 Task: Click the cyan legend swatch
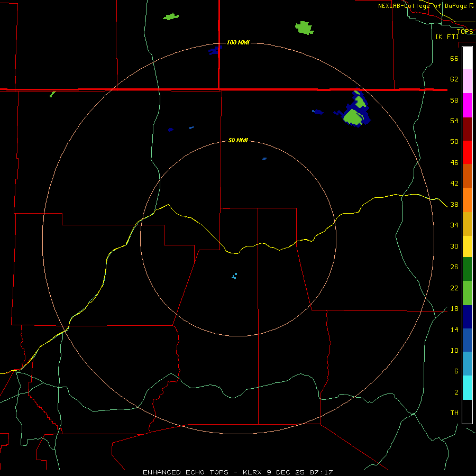[x=467, y=388]
